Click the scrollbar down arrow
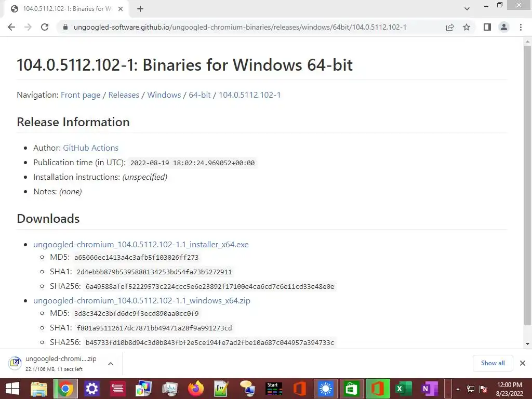This screenshot has height=399, width=532. (x=527, y=344)
